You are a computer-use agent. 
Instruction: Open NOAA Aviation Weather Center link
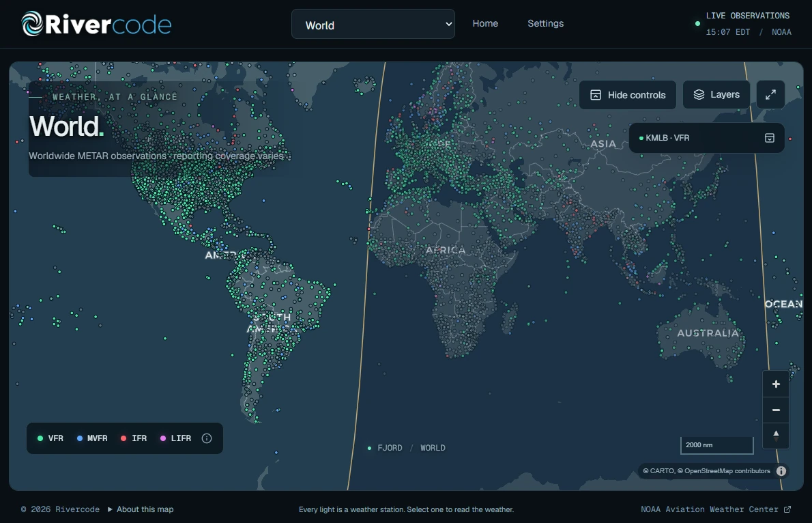click(716, 509)
